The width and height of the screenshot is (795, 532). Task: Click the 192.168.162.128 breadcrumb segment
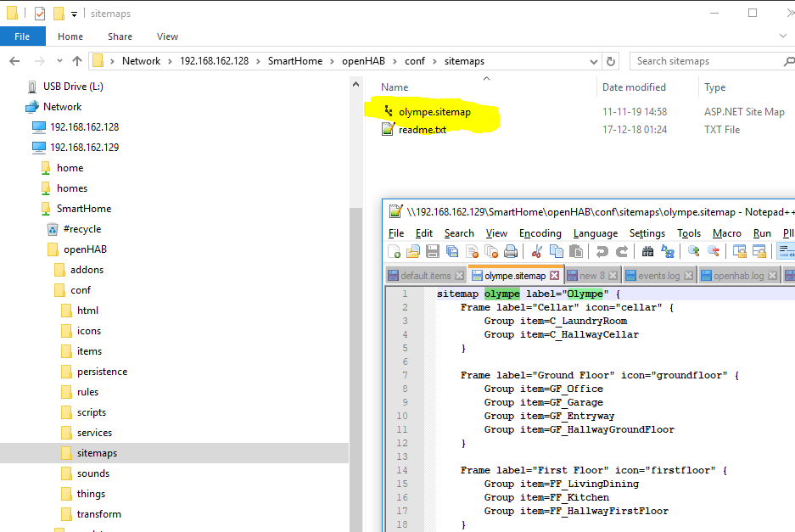point(215,61)
